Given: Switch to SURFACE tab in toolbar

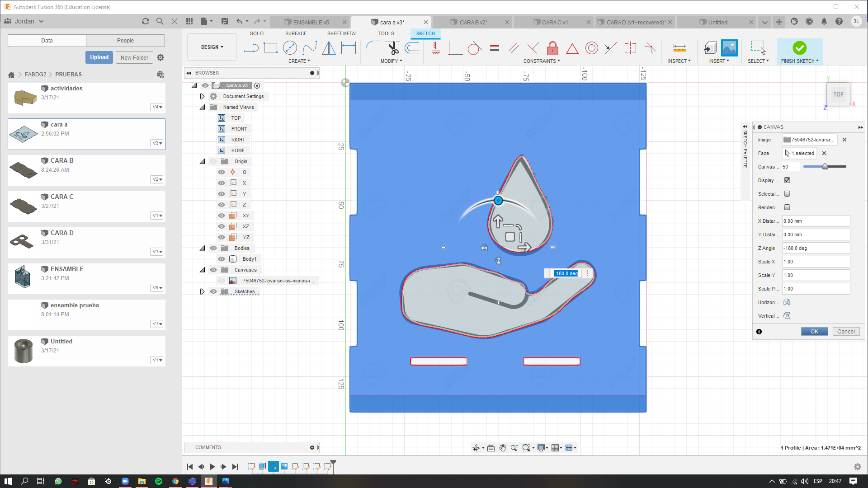Looking at the screenshot, I should click(x=295, y=33).
